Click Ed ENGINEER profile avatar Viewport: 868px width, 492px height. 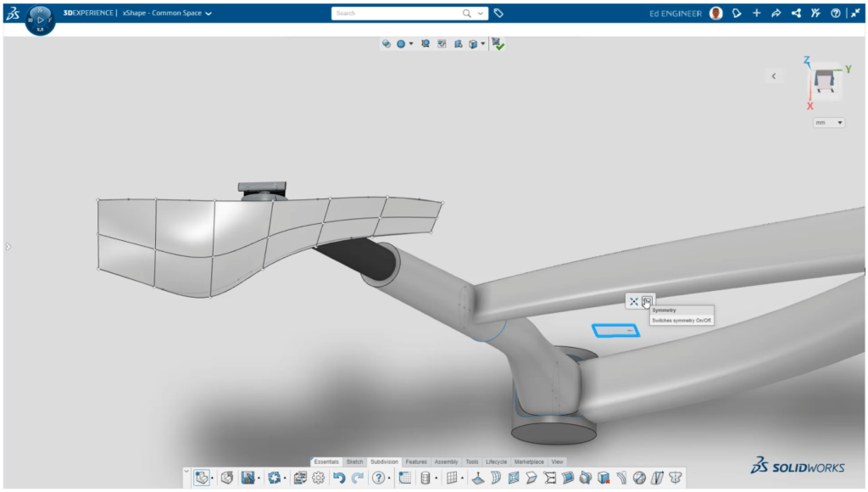tap(715, 13)
